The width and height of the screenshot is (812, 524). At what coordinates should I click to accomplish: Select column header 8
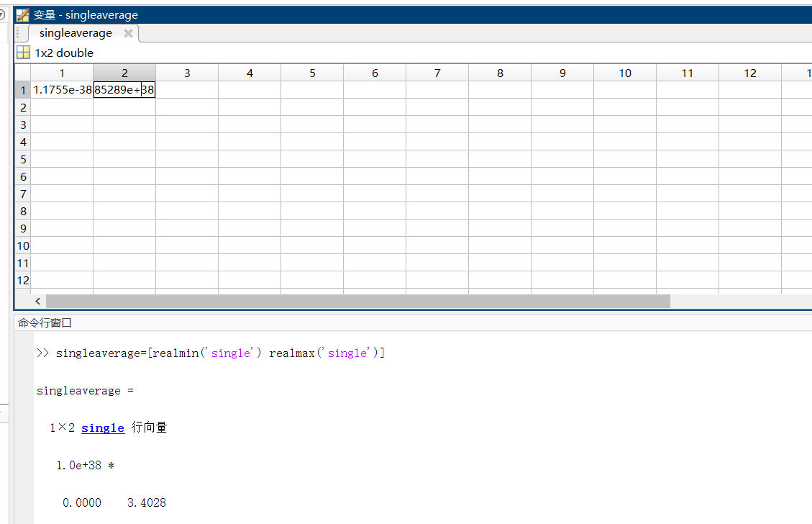pos(500,73)
